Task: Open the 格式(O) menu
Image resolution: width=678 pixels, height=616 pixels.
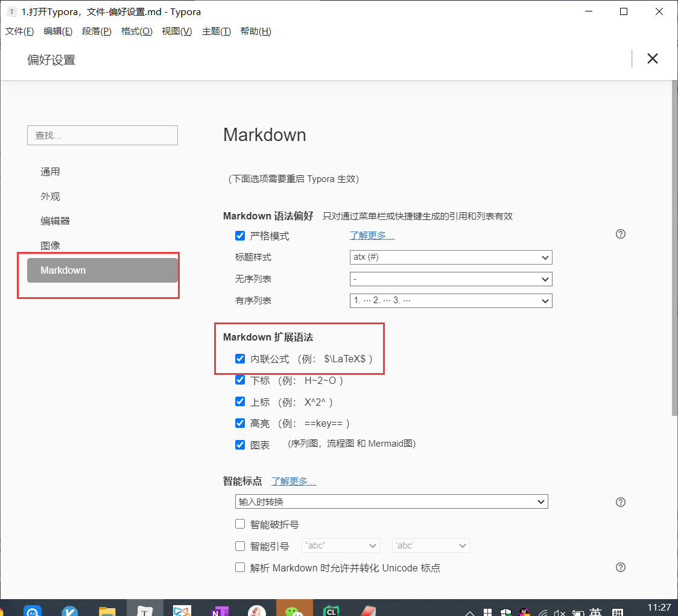Action: pyautogui.click(x=137, y=31)
